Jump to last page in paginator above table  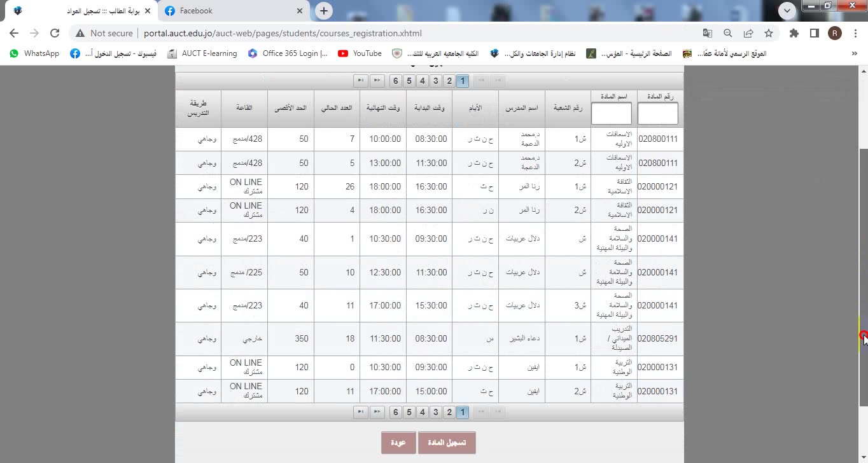[x=361, y=81]
